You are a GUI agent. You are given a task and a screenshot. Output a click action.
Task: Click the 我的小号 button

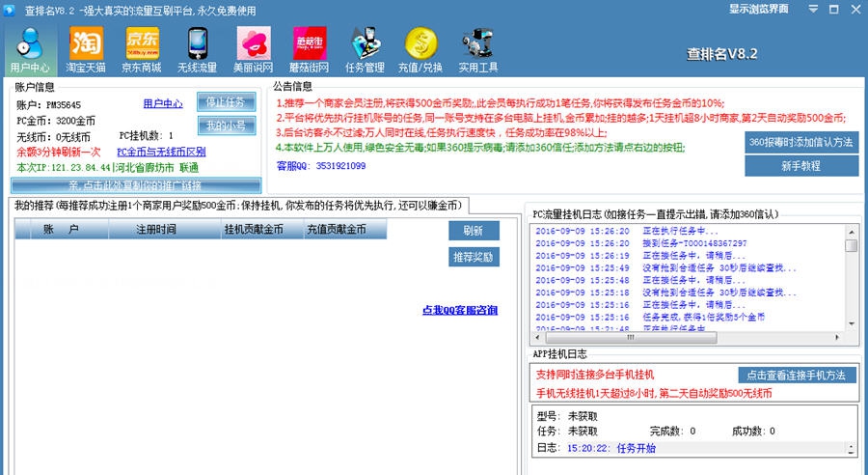(227, 126)
